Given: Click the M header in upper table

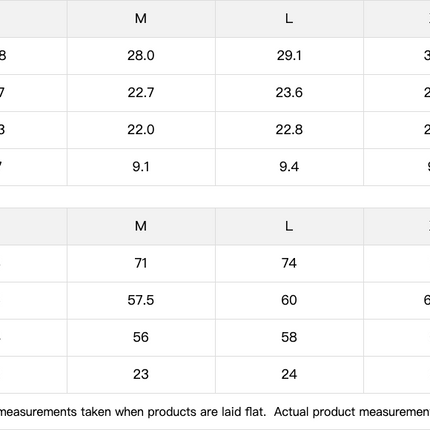Looking at the screenshot, I should [x=141, y=19].
